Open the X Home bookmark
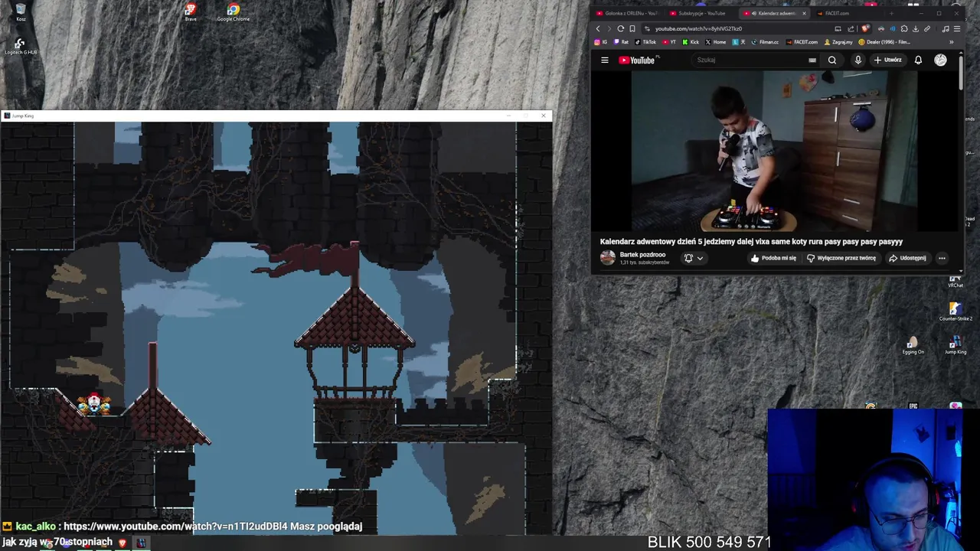The image size is (980, 551). (715, 42)
